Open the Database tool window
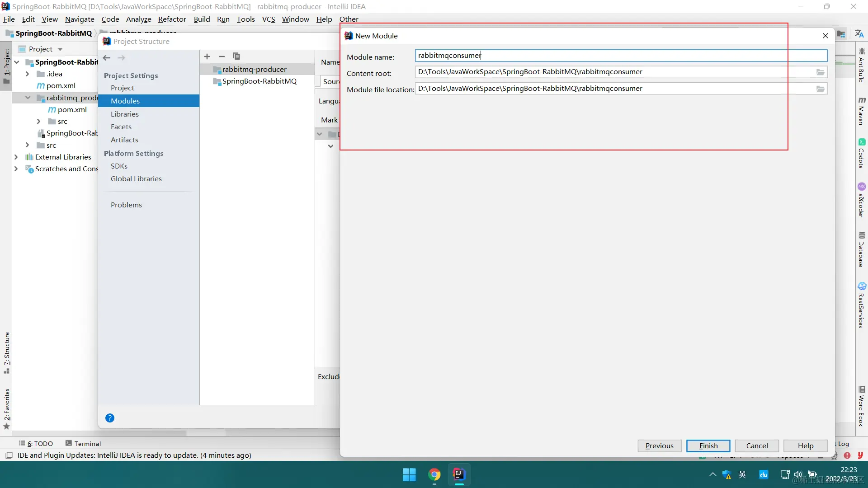The height and width of the screenshot is (488, 868). pyautogui.click(x=862, y=249)
